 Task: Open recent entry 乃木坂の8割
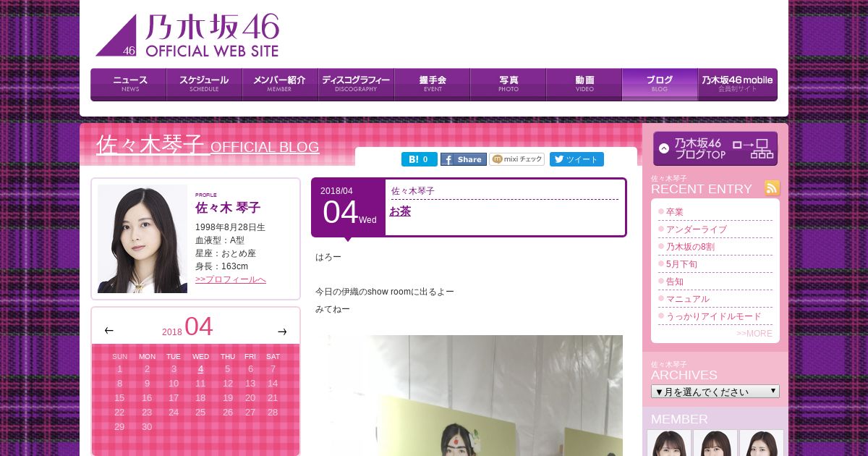point(690,247)
